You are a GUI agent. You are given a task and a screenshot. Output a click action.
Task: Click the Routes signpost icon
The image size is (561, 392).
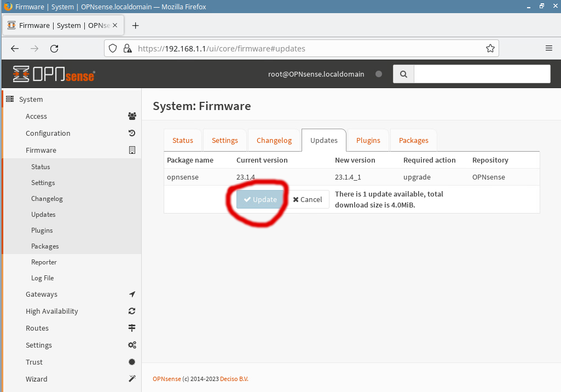coord(132,328)
